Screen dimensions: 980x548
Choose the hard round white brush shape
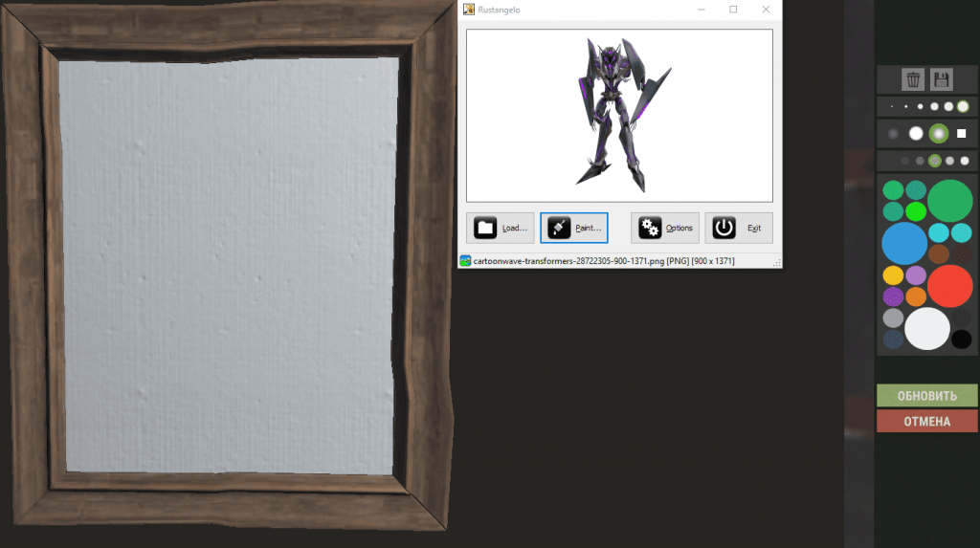(916, 133)
